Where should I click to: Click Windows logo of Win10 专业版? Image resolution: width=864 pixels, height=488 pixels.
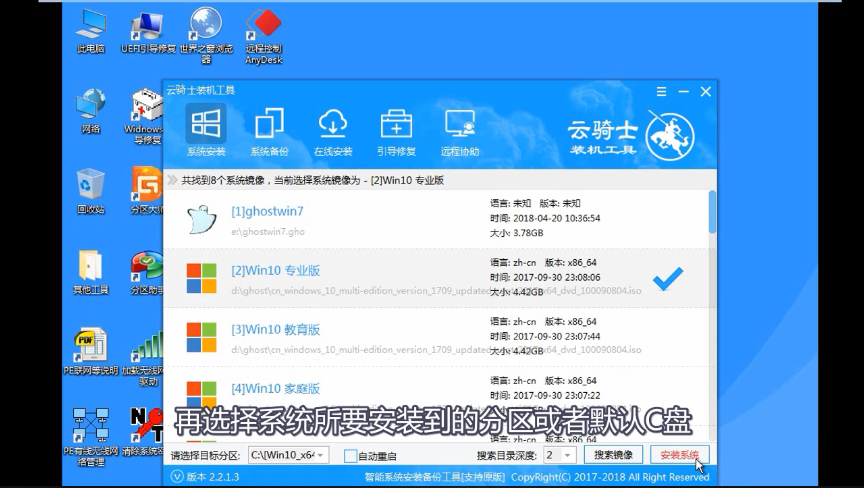(201, 278)
